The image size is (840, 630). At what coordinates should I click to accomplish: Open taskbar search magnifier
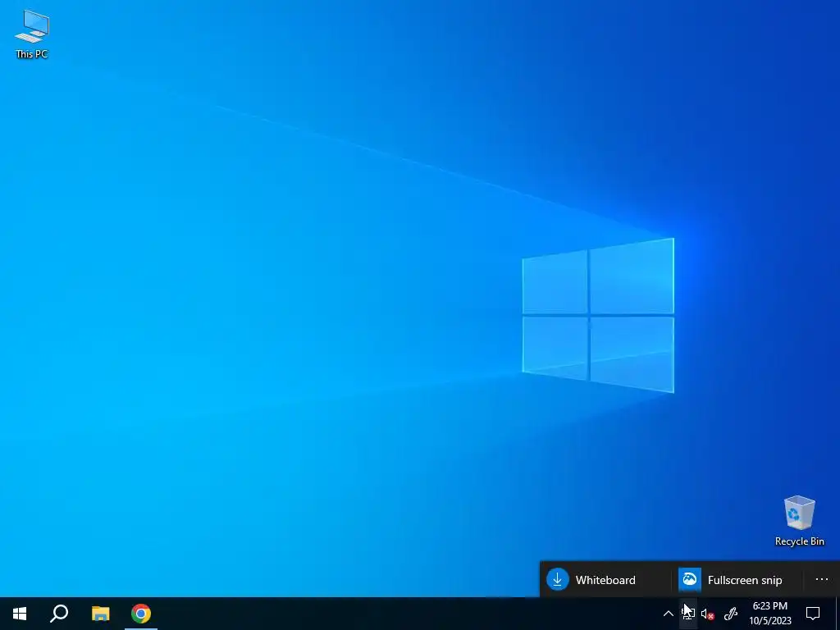point(59,614)
